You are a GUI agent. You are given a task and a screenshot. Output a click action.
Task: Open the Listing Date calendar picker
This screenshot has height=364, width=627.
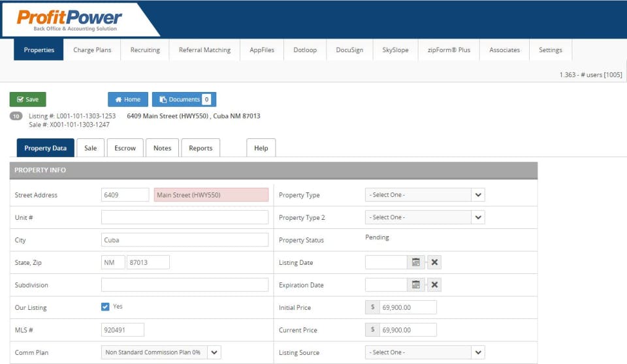[416, 262]
